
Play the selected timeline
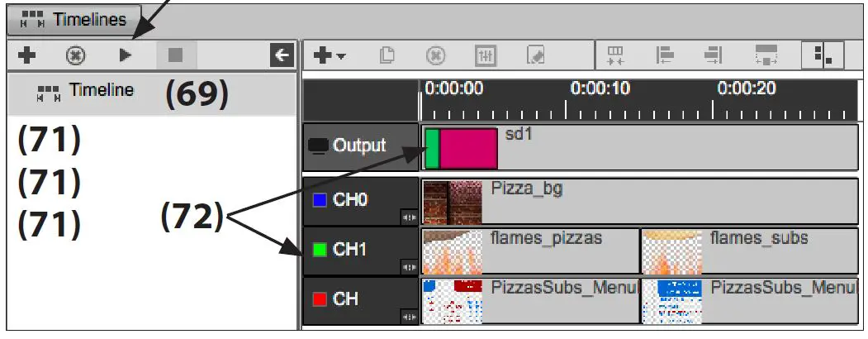coord(125,55)
